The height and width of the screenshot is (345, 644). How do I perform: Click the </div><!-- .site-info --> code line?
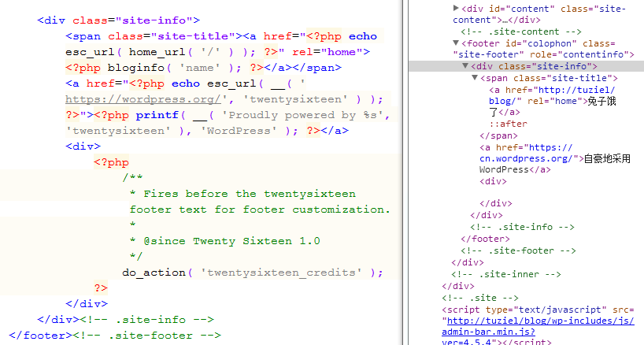click(125, 320)
